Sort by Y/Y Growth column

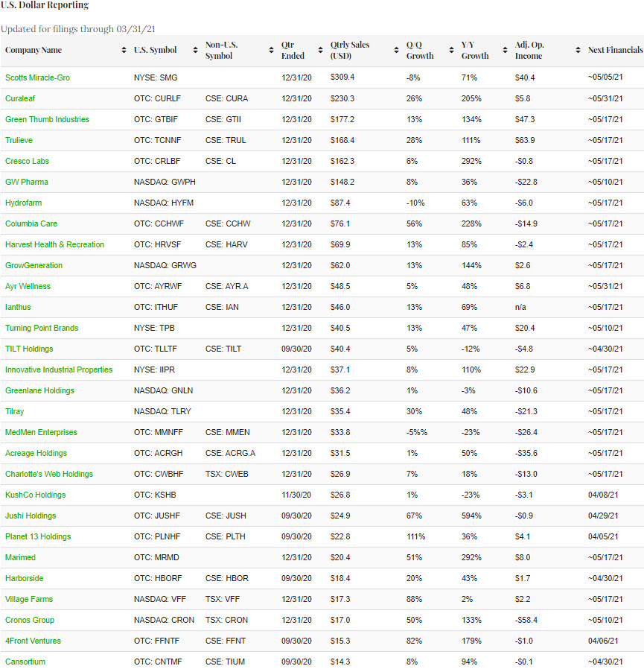(x=506, y=51)
